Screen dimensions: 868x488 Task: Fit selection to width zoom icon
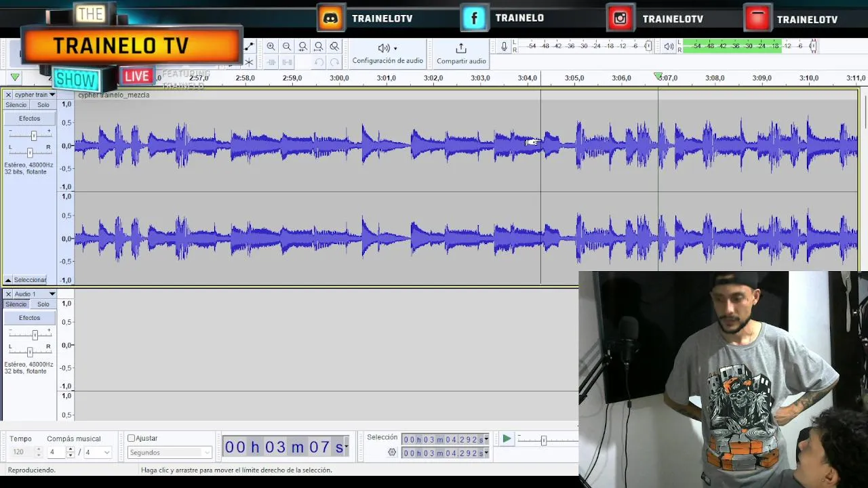point(302,47)
